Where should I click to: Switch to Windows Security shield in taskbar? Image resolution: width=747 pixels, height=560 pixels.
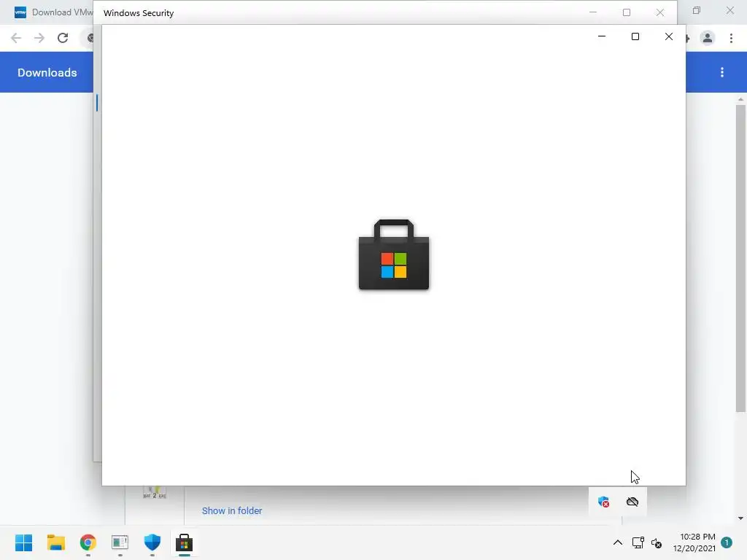pos(152,542)
